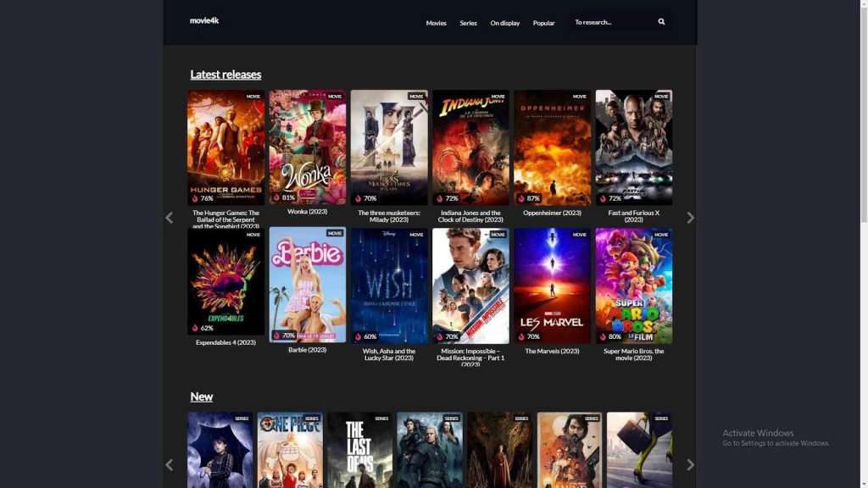Click the 'Expendables 4 (2023)' title

(x=225, y=342)
